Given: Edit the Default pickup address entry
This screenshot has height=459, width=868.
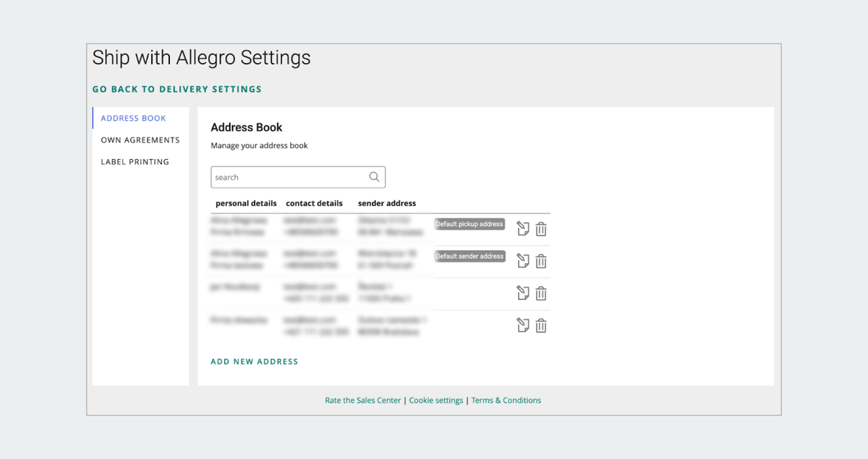Looking at the screenshot, I should (x=522, y=229).
